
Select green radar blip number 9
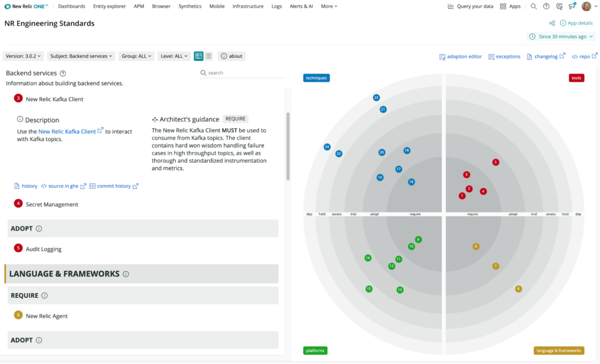pyautogui.click(x=418, y=239)
